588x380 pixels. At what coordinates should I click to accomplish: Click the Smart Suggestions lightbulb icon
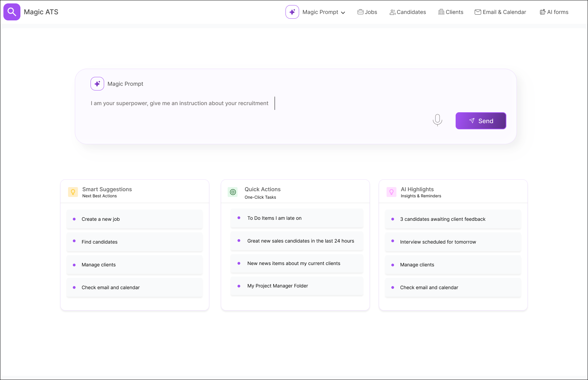73,192
